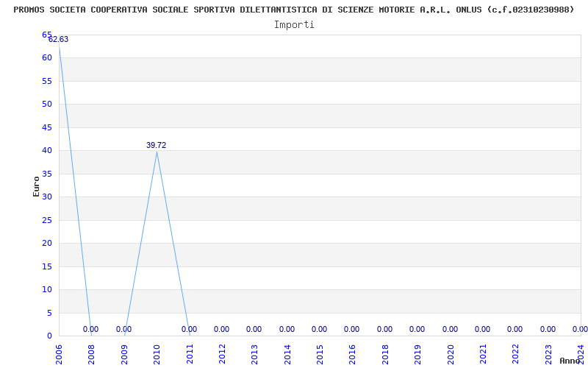Click the 39.72 peak value label

pos(156,145)
